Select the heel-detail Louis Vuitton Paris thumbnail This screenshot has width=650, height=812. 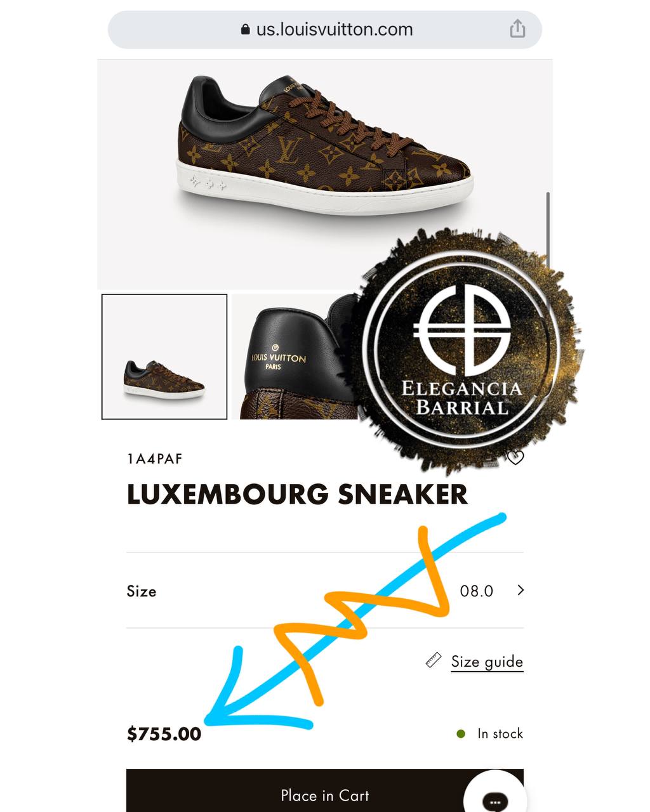(x=292, y=357)
